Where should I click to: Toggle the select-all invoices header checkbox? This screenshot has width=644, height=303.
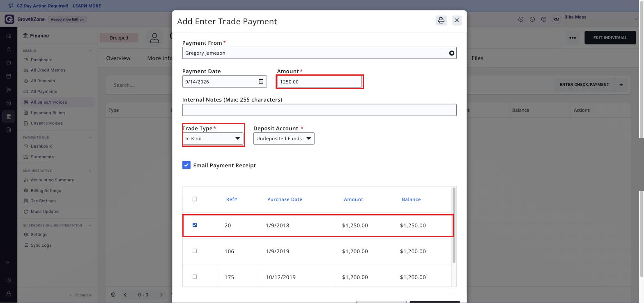pyautogui.click(x=195, y=199)
